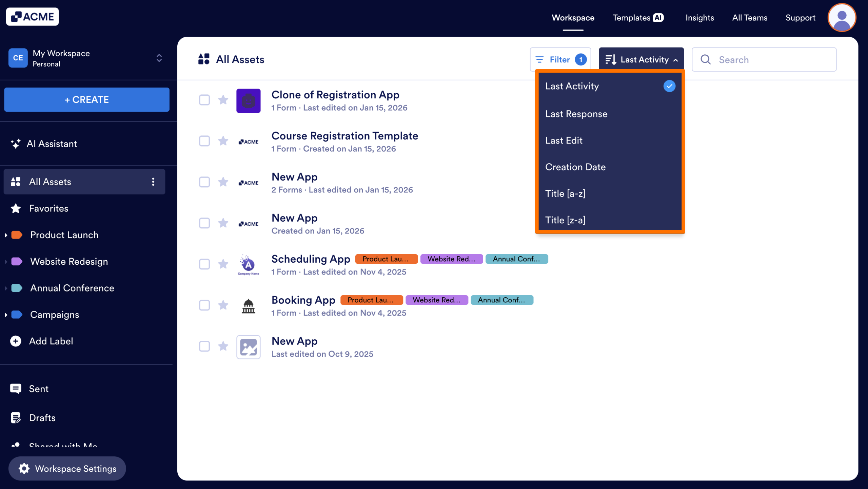Open All Assets three-dot options menu

tap(153, 182)
